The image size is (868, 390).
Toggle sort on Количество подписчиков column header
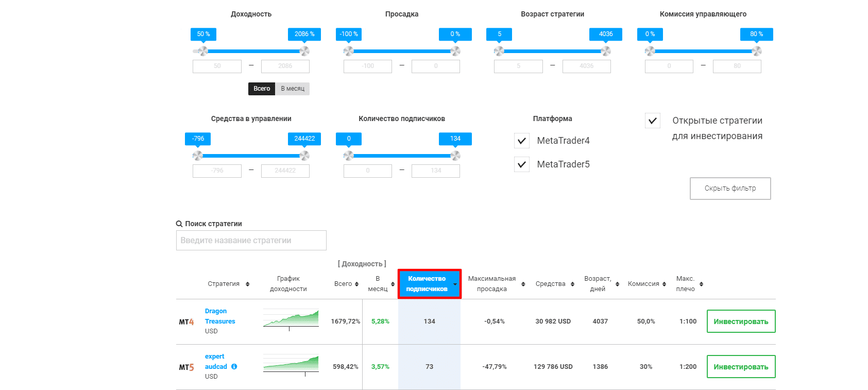[430, 284]
